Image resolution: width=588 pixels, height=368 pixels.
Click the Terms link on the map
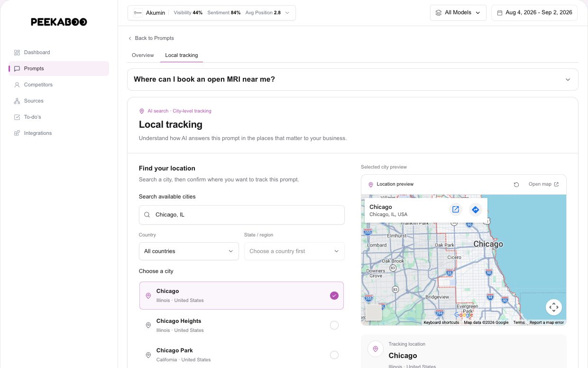[x=519, y=322]
